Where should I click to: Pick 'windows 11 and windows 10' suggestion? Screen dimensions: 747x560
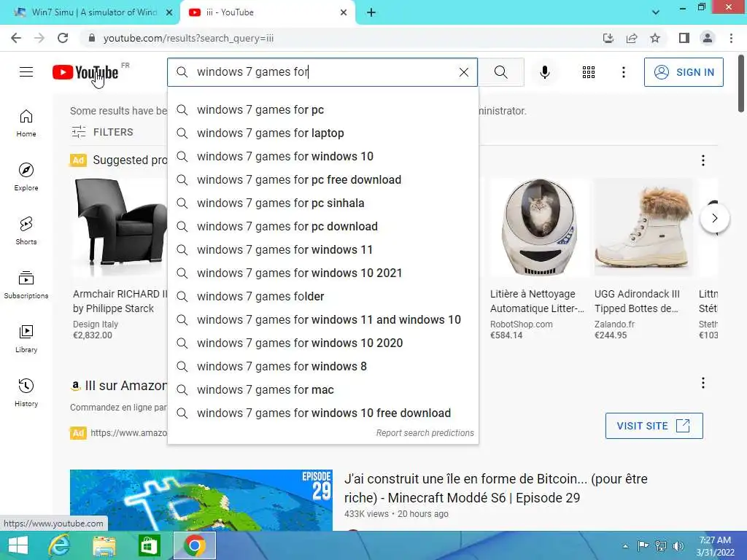pos(323,320)
